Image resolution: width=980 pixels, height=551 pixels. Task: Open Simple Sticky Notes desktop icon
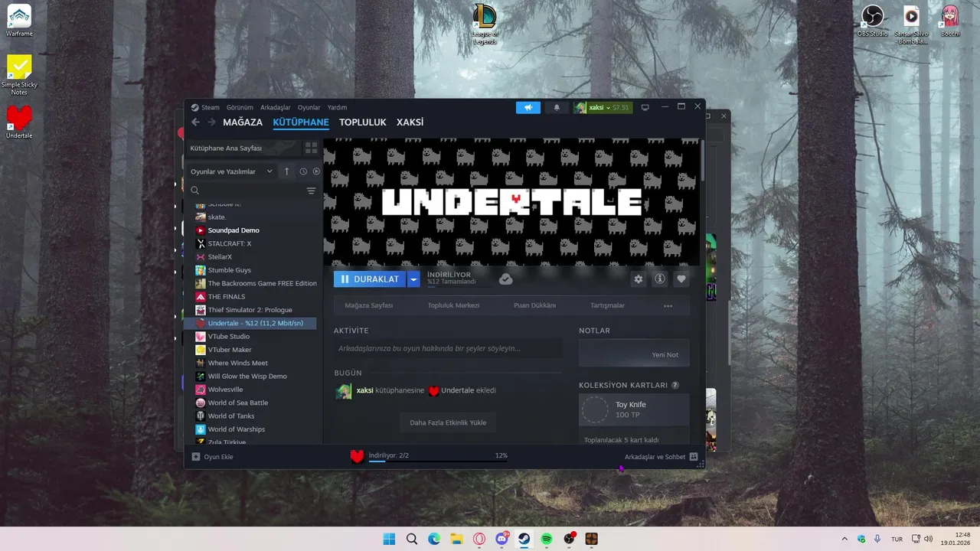tap(19, 74)
